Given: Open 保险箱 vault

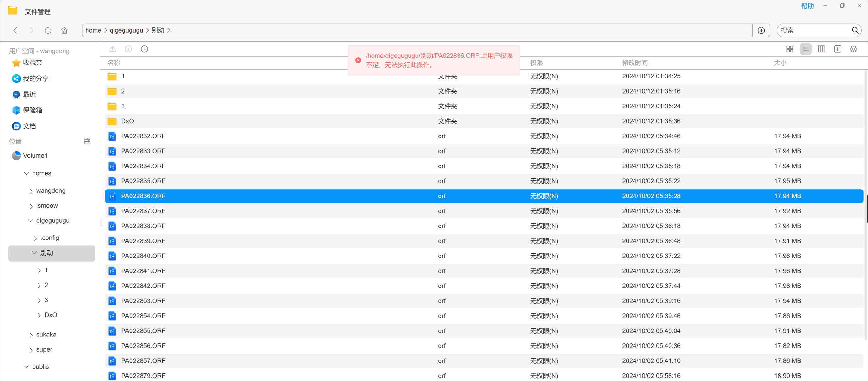Looking at the screenshot, I should tap(32, 110).
